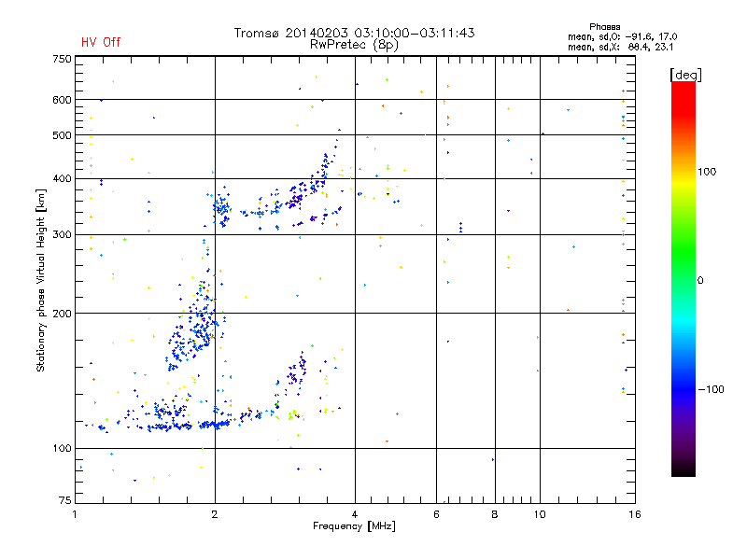The height and width of the screenshot is (560, 747).
Task: Click the x-axis tick label '8'
Action: [495, 514]
